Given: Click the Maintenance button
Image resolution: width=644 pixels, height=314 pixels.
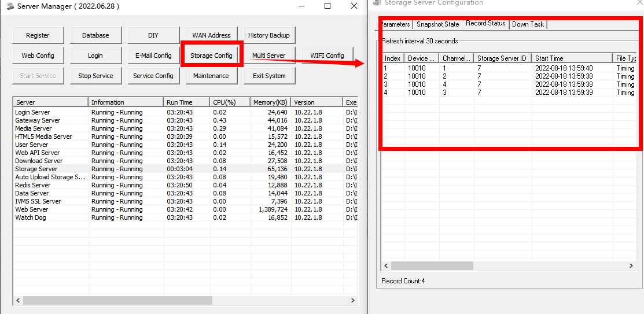Looking at the screenshot, I should pos(211,76).
